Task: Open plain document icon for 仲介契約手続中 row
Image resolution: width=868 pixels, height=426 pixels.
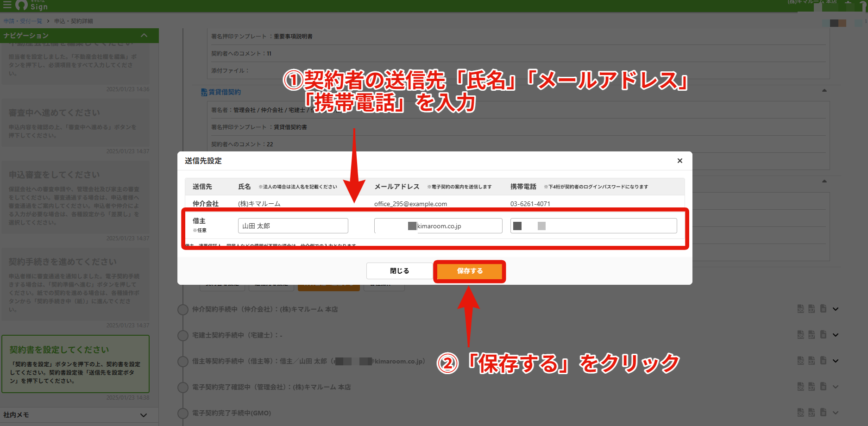Action: [x=823, y=308]
